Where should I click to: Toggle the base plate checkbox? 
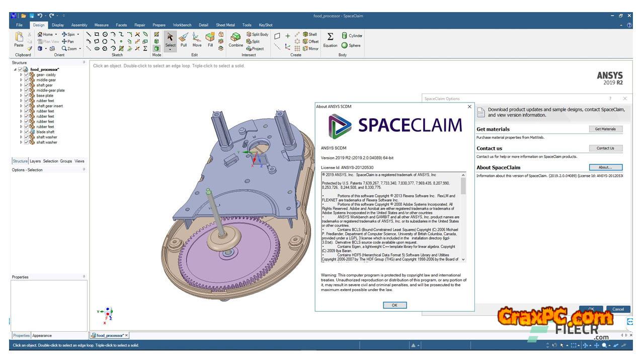(x=27, y=96)
